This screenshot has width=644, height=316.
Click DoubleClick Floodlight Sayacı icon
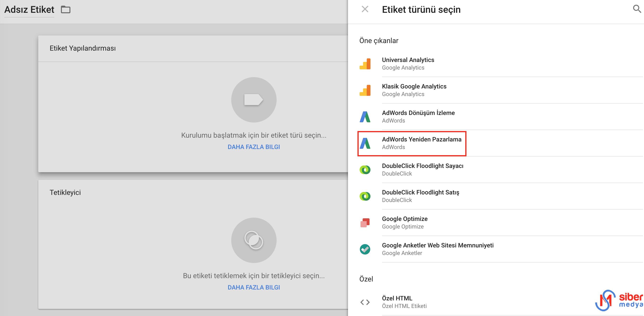[x=365, y=170]
